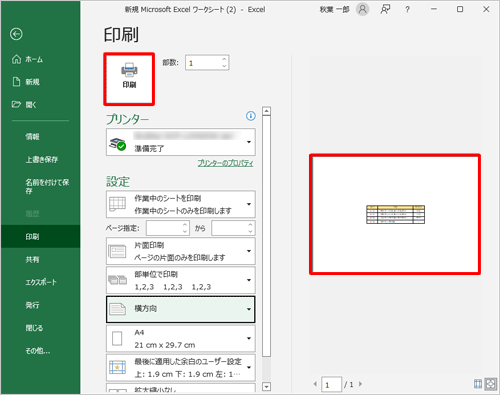Go to next preview page arrow

point(360,384)
